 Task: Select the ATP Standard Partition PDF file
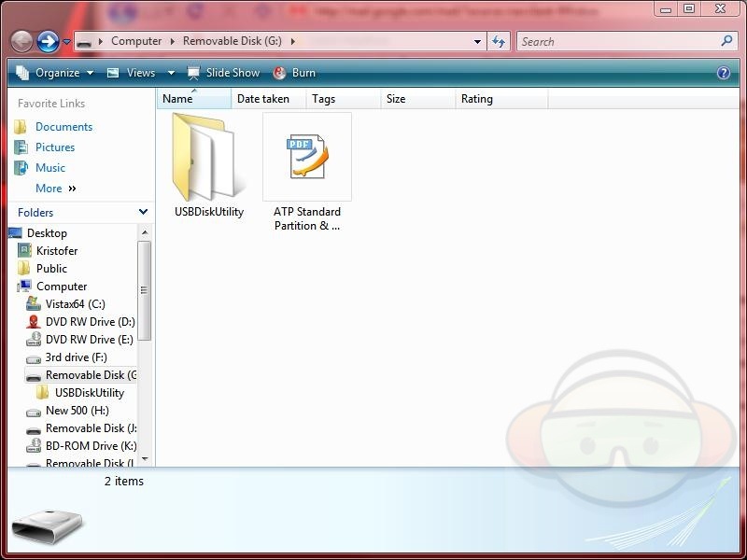[x=307, y=157]
